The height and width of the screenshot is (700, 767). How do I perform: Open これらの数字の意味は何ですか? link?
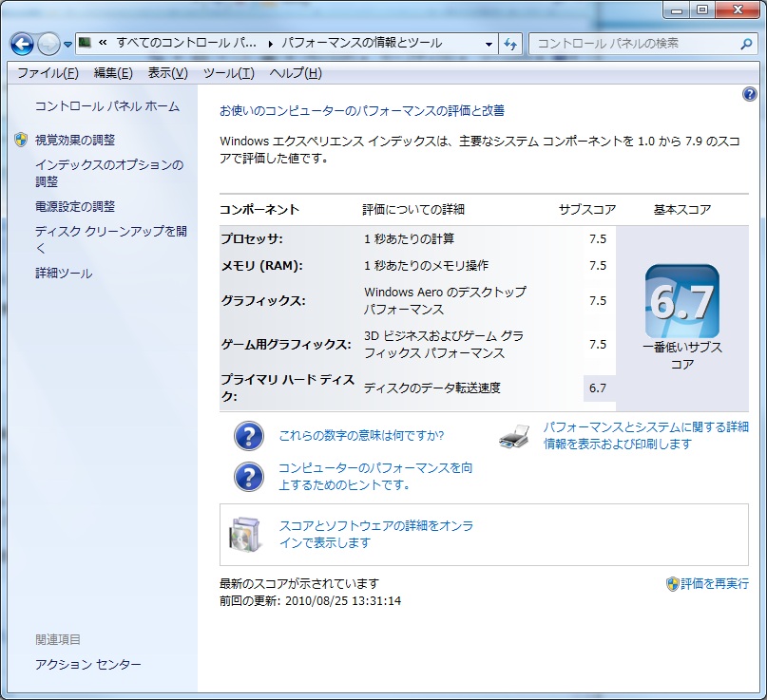click(361, 435)
